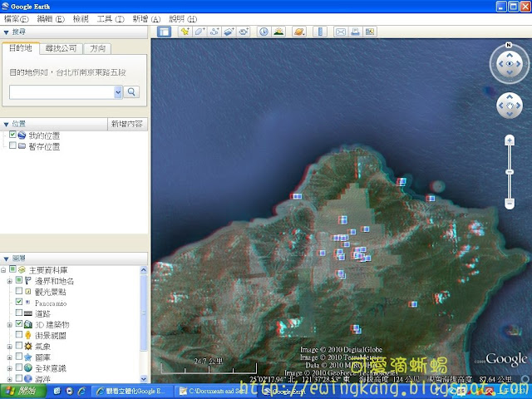Switch to sky/planet view
The image size is (532, 399).
pos(299,32)
